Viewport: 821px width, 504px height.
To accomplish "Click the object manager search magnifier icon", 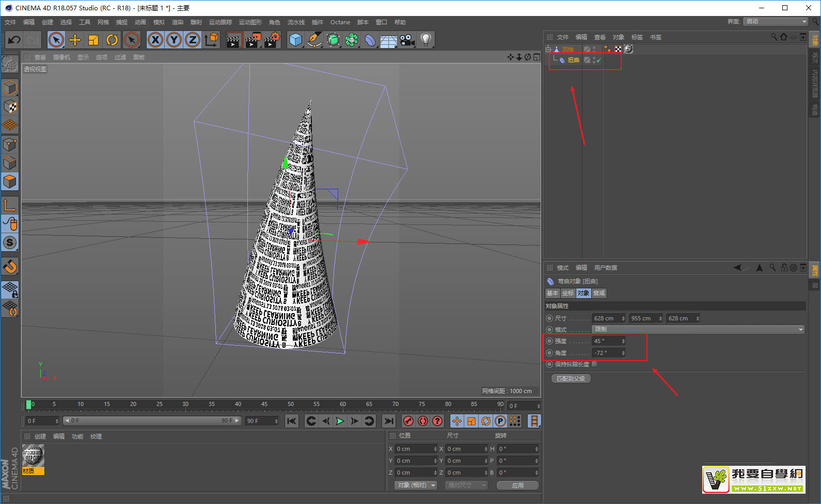I will click(x=773, y=37).
